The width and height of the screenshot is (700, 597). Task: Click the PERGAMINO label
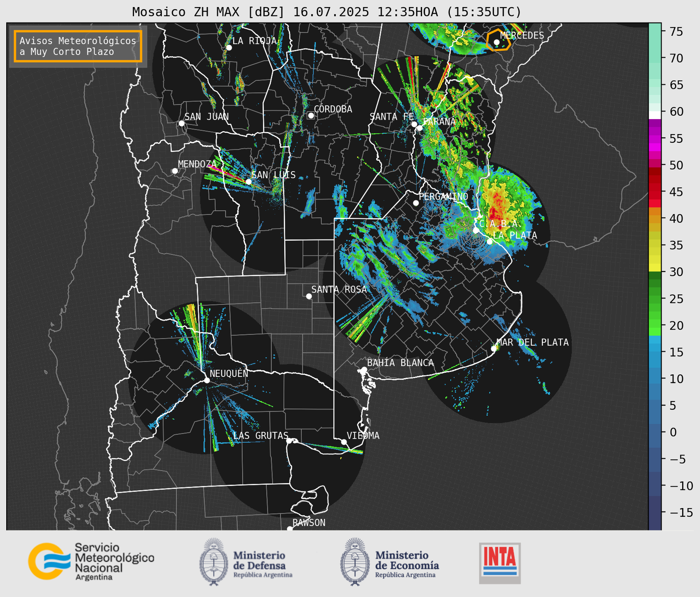point(443,196)
